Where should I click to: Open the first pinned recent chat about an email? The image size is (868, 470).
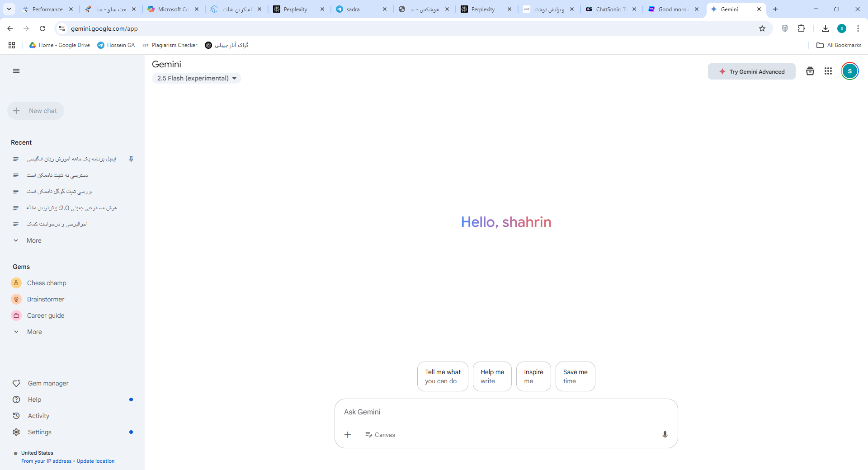pyautogui.click(x=71, y=159)
